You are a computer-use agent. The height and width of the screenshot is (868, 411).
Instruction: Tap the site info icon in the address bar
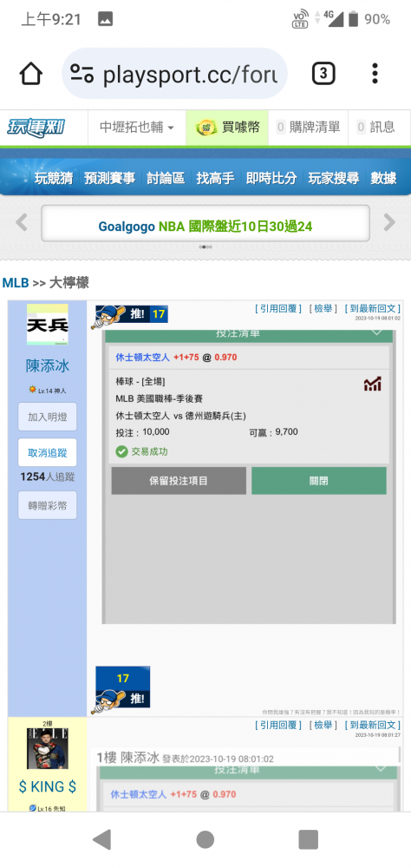pyautogui.click(x=82, y=74)
